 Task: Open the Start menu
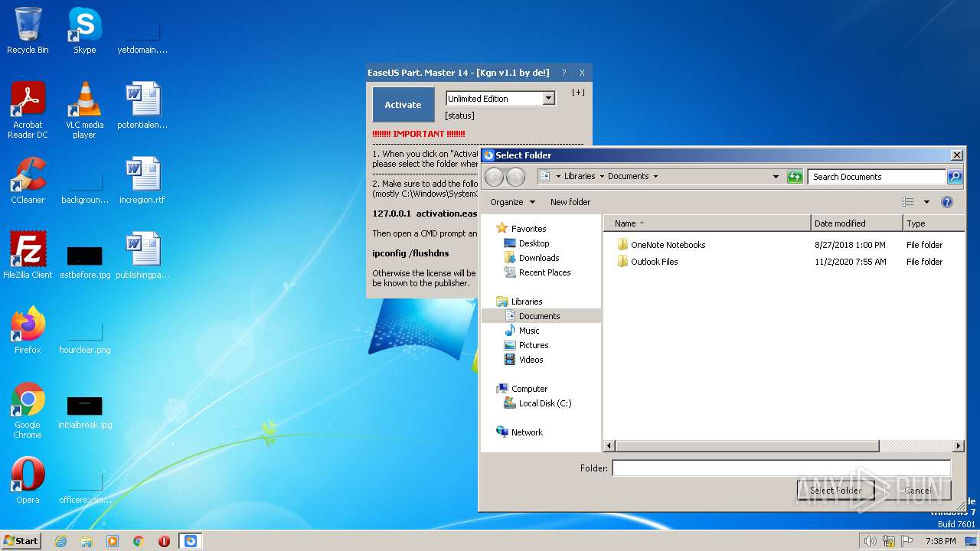click(21, 541)
